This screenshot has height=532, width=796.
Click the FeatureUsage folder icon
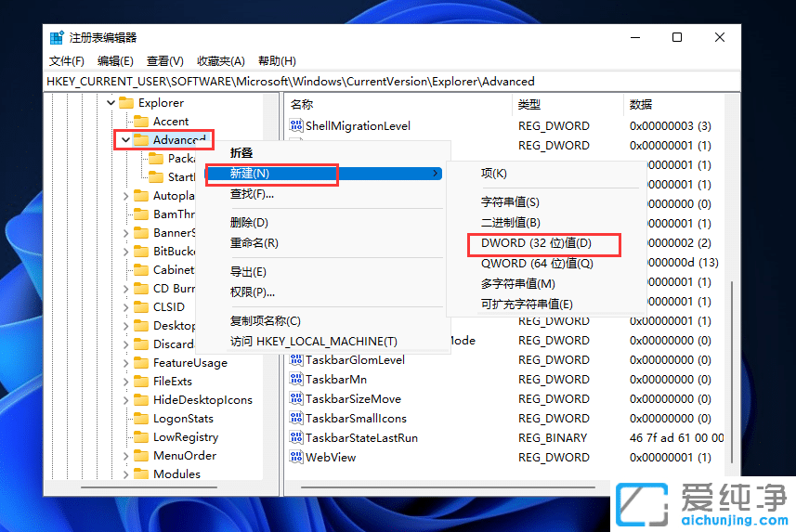click(141, 363)
